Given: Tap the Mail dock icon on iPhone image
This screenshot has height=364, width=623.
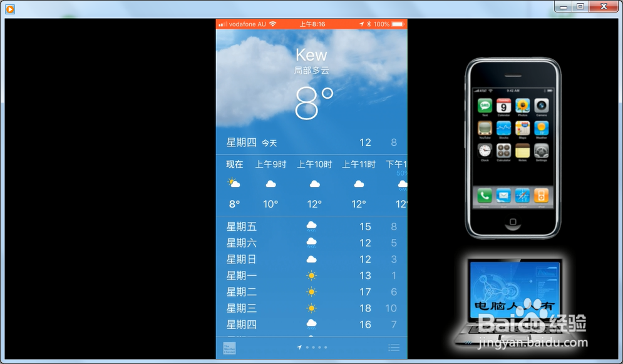Looking at the screenshot, I should (503, 195).
